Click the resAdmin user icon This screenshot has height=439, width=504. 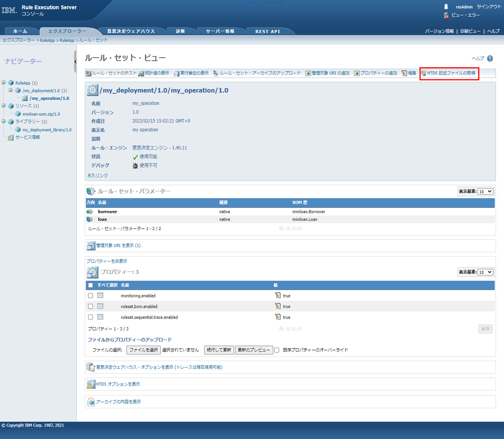coord(446,7)
